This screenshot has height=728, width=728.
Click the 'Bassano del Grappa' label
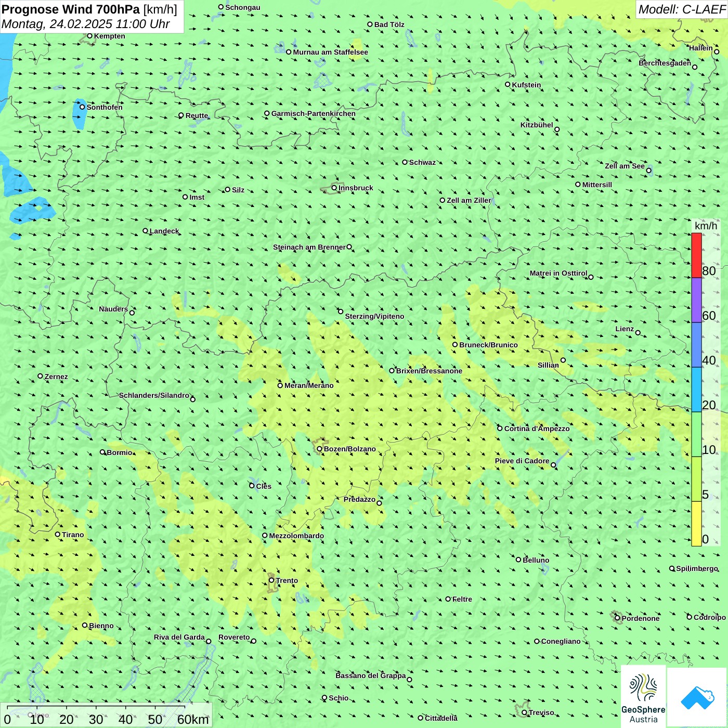[x=371, y=676]
